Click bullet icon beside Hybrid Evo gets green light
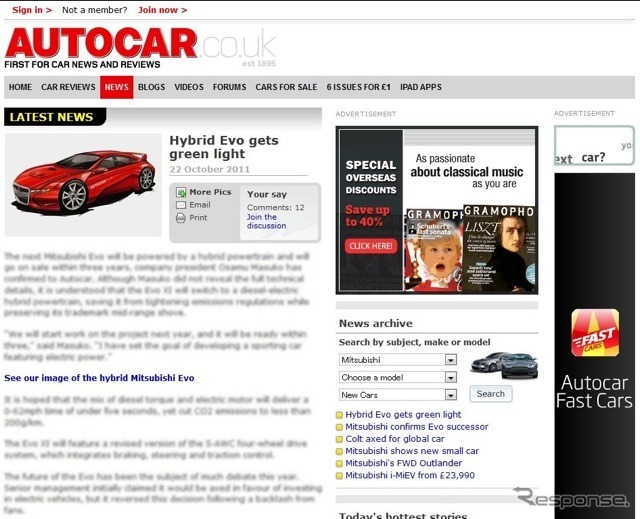This screenshot has height=519, width=640. pos(339,415)
